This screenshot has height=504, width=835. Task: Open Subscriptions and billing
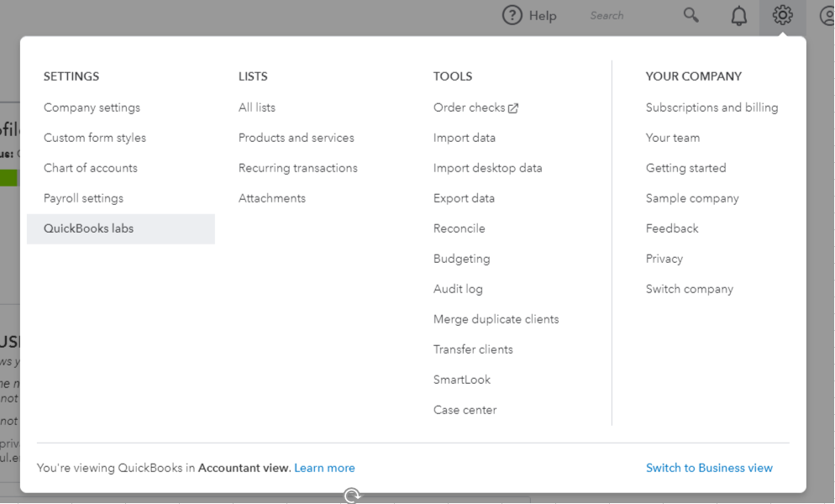coord(712,108)
